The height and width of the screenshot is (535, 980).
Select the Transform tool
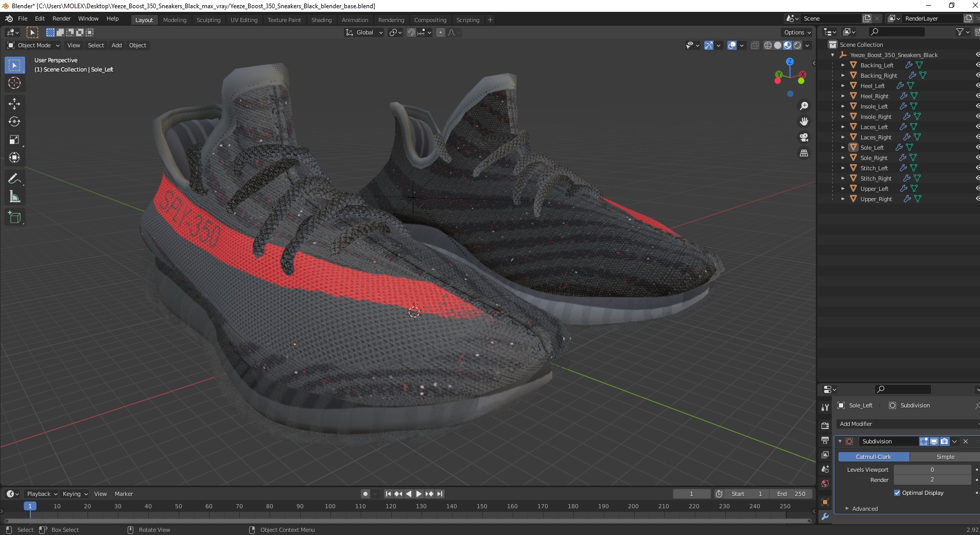(x=14, y=158)
